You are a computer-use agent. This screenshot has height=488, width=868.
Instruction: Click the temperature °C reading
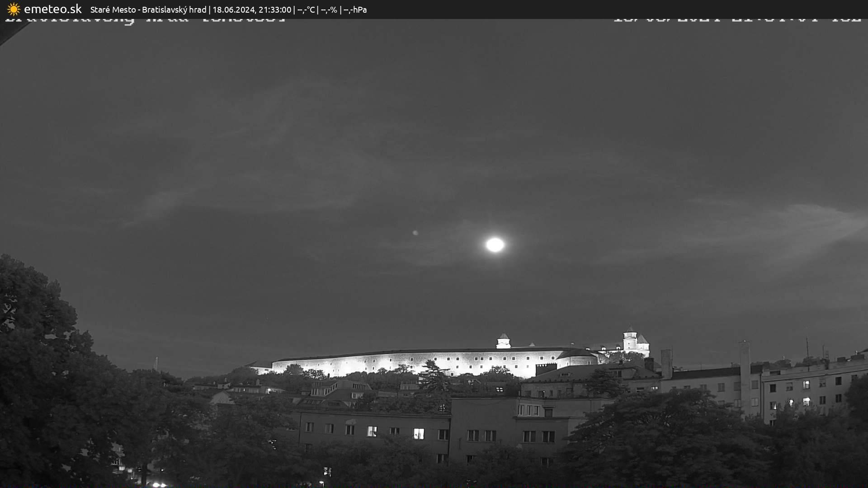tap(306, 9)
